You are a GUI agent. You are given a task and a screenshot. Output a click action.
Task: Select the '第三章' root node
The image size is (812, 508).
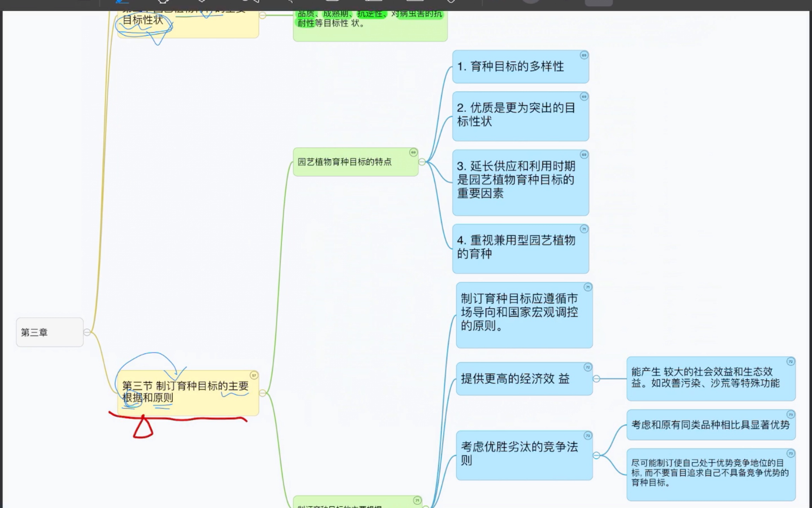click(50, 332)
